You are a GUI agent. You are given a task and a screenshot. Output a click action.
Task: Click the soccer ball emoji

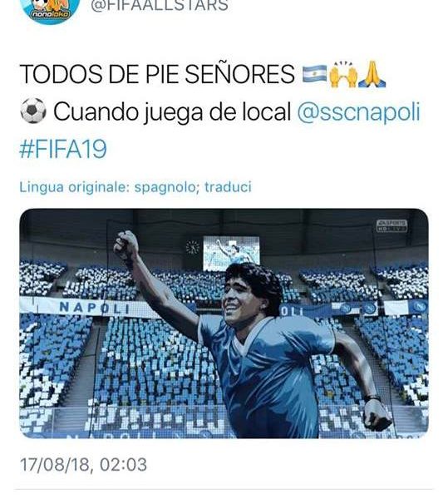(33, 111)
